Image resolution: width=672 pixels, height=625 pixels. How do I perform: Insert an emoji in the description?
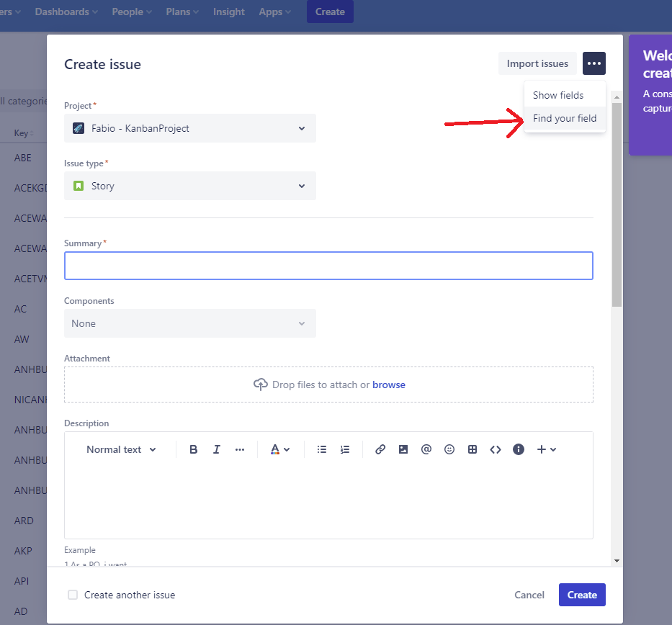pos(449,449)
